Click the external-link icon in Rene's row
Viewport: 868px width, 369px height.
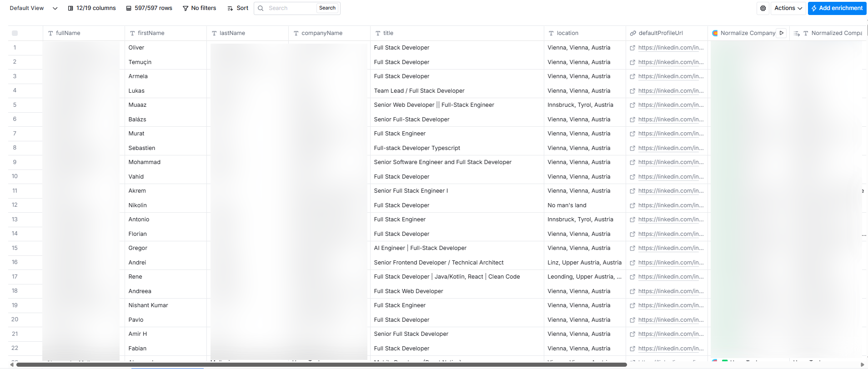tap(632, 277)
